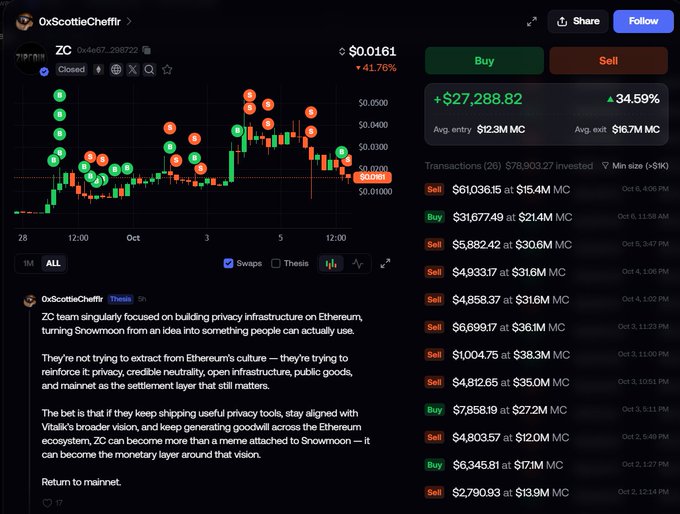The width and height of the screenshot is (680, 514).
Task: Follow 0xScottieCheffIr
Action: tap(643, 21)
